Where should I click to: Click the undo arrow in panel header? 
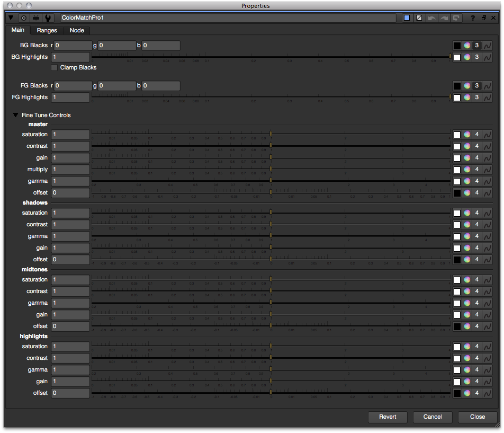point(431,18)
